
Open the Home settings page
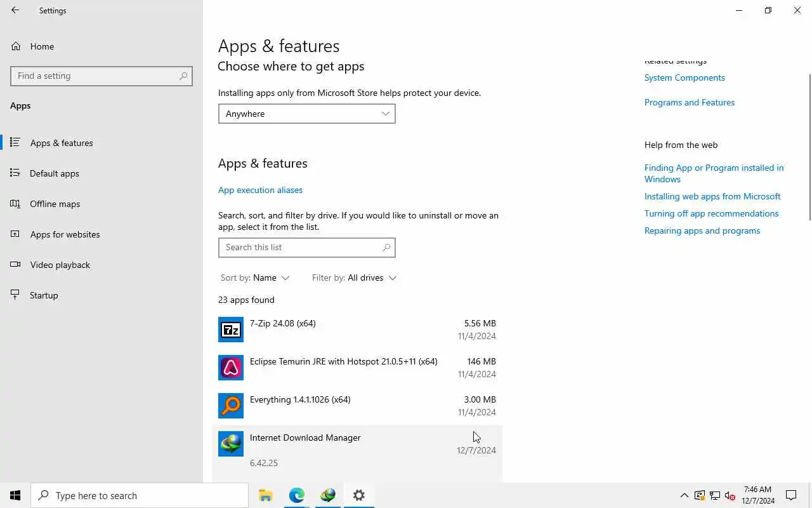coord(42,46)
